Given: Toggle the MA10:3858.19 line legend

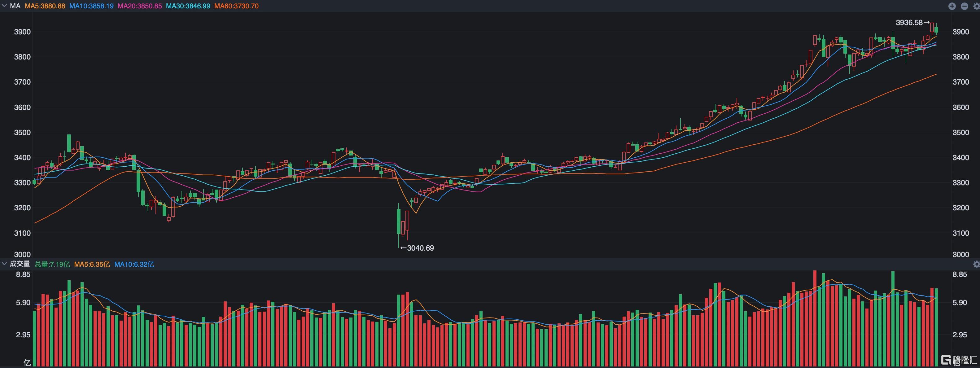Looking at the screenshot, I should point(91,6).
